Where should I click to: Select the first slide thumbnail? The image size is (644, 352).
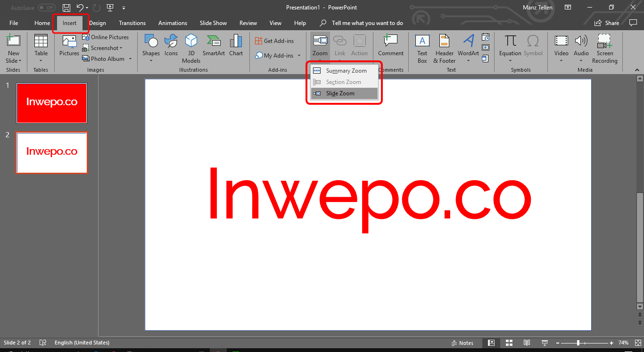click(x=52, y=102)
